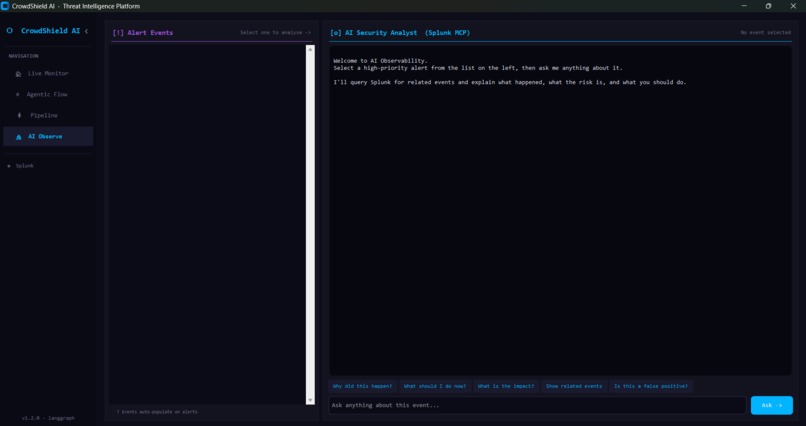Click the Alert Events vertical scrollbar track
The width and height of the screenshot is (806, 426).
[310, 225]
